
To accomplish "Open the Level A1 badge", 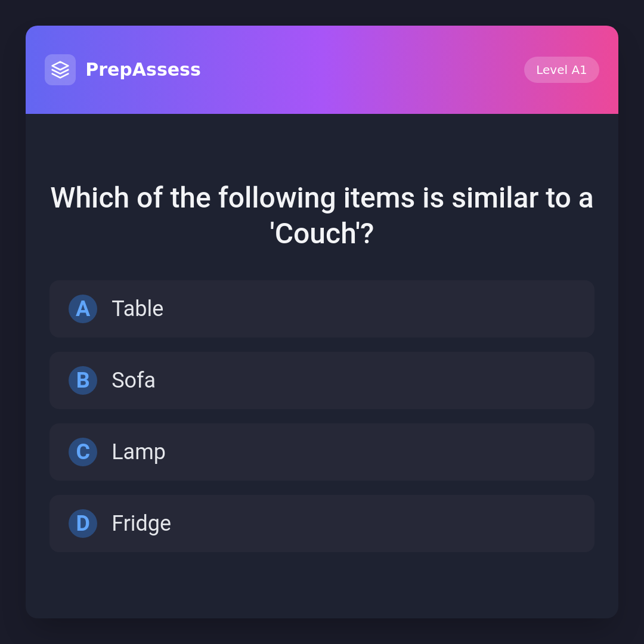I will [x=561, y=70].
